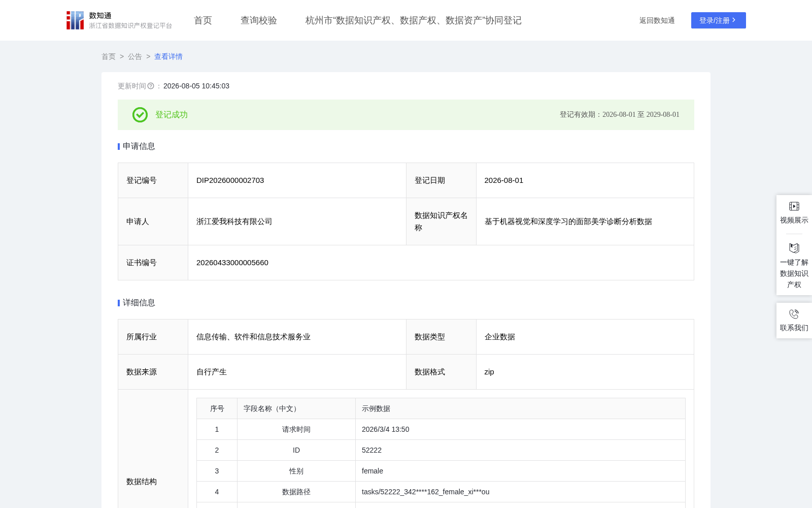
Task: Click field name 性别 in row 3
Action: coord(296,471)
